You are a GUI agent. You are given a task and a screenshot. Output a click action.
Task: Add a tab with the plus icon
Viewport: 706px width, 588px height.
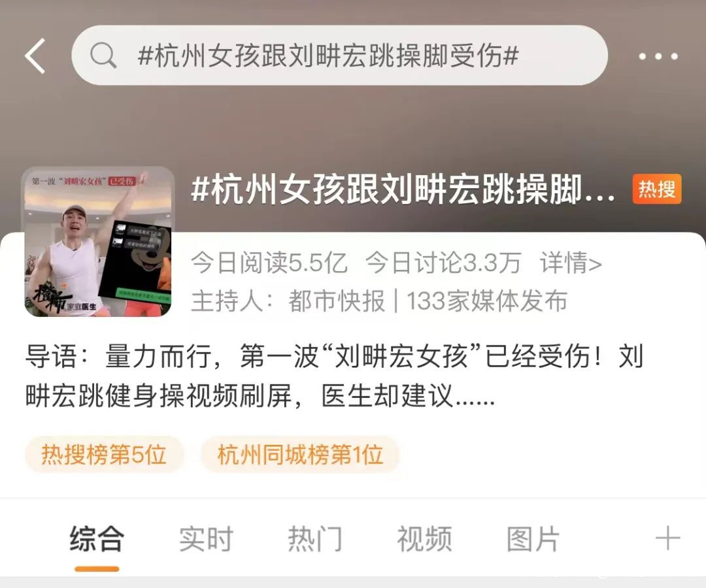667,538
